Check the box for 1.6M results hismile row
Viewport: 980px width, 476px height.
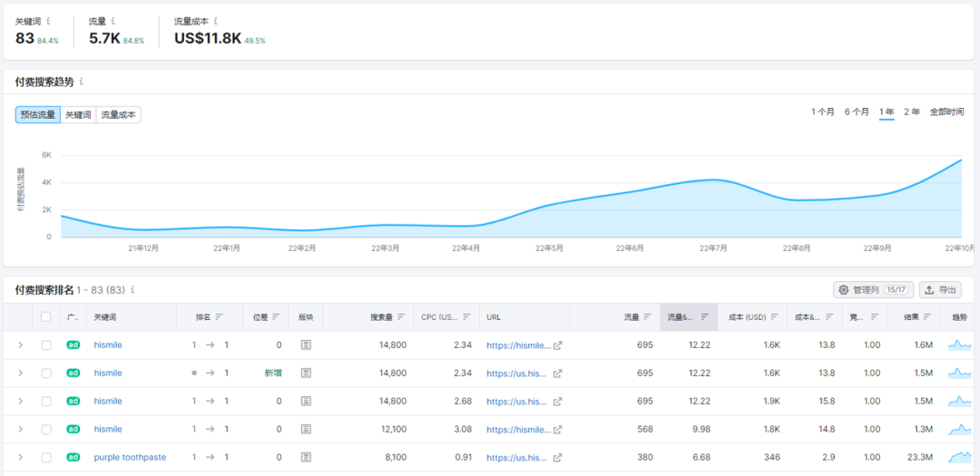(x=45, y=345)
